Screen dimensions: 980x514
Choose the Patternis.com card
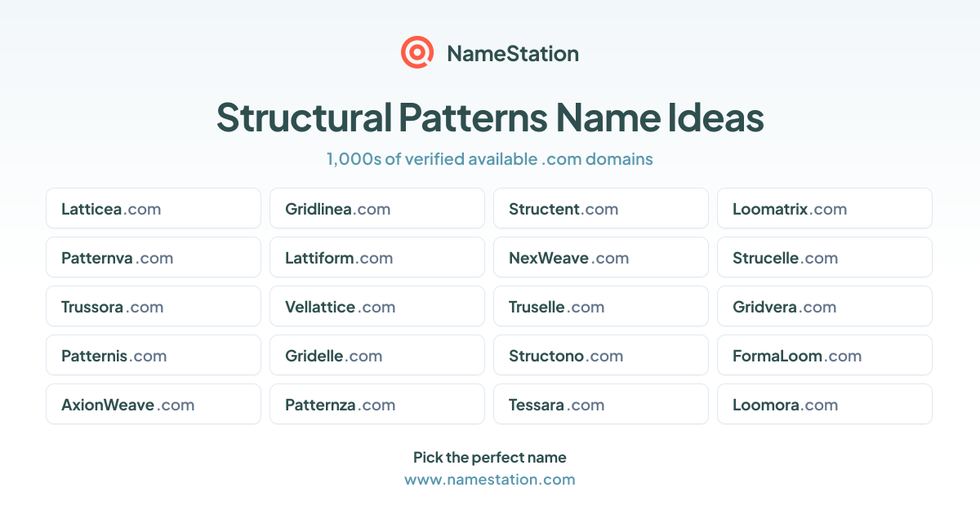(154, 355)
